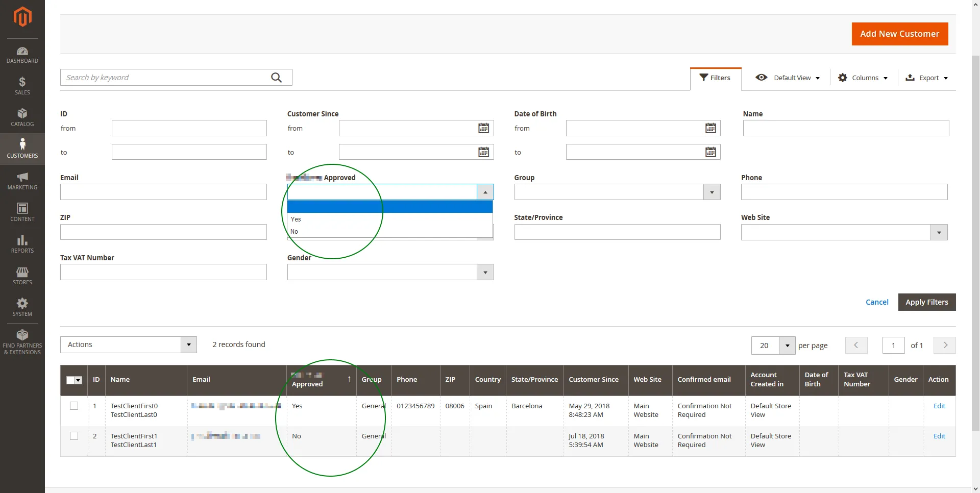Open the System menu
The height and width of the screenshot is (493, 980).
(x=22, y=307)
